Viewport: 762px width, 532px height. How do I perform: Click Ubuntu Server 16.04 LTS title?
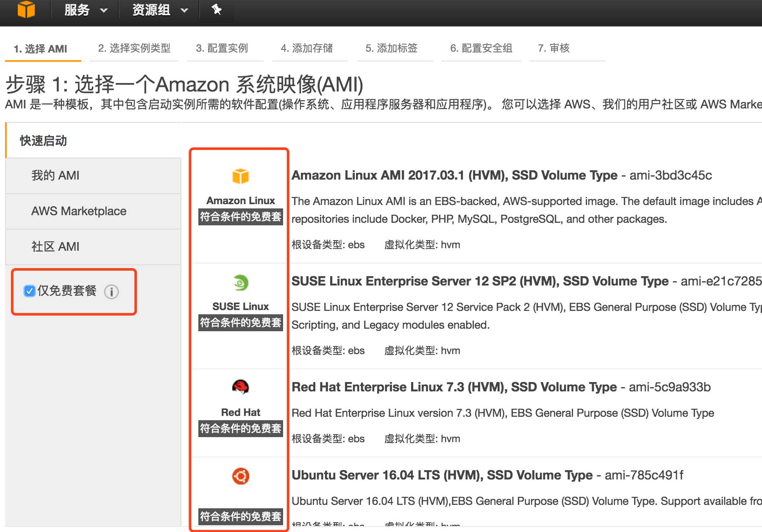(x=442, y=475)
